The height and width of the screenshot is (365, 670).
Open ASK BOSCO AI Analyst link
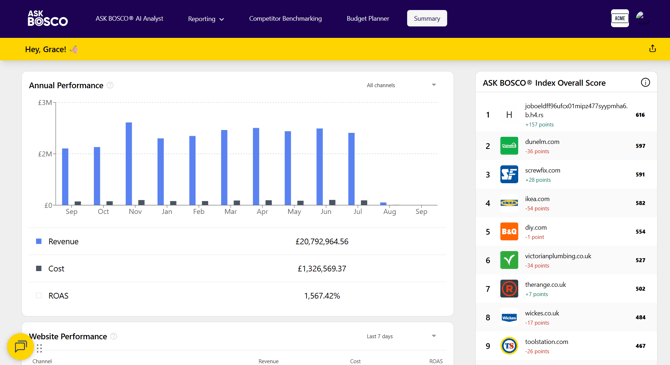pyautogui.click(x=129, y=19)
